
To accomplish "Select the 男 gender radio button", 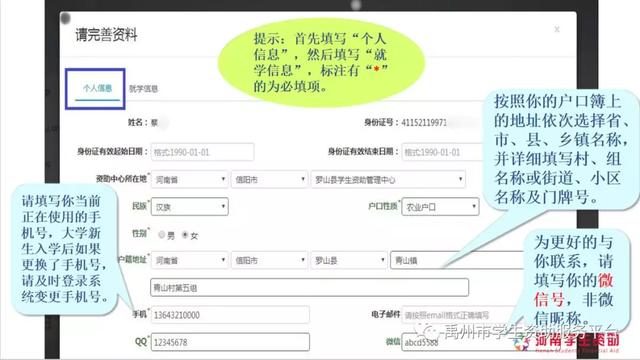I will (x=162, y=235).
